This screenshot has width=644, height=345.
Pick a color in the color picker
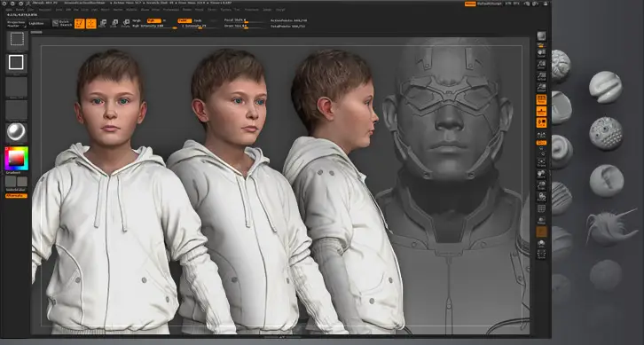(x=17, y=158)
